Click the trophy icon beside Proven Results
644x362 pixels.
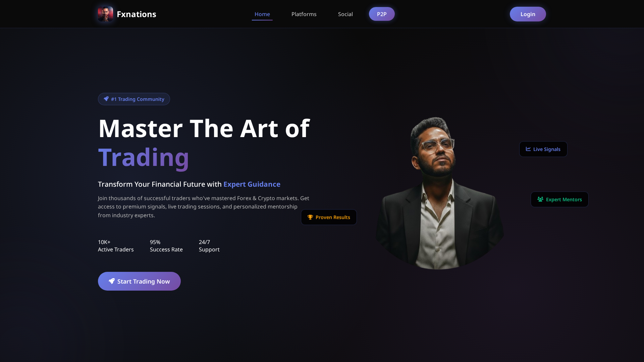(310, 217)
